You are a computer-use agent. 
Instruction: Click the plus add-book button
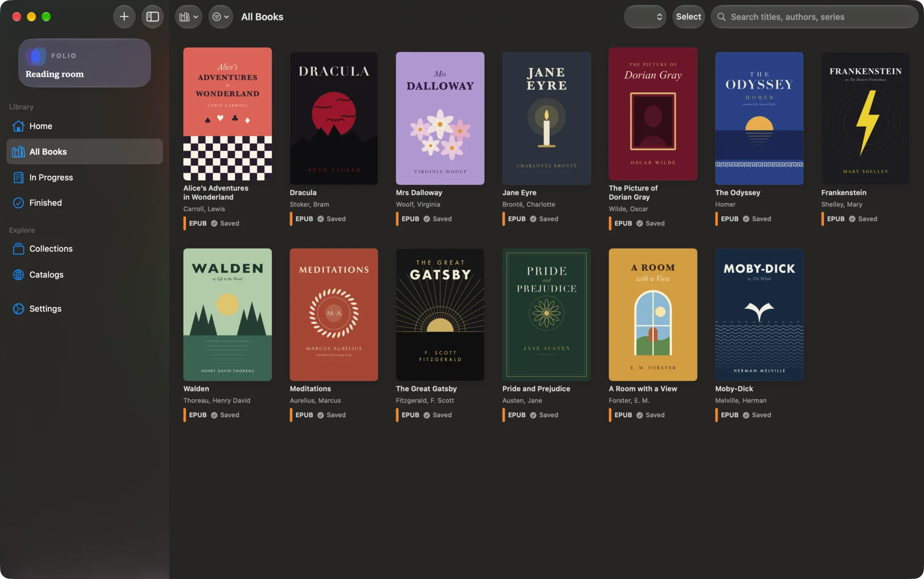(124, 17)
